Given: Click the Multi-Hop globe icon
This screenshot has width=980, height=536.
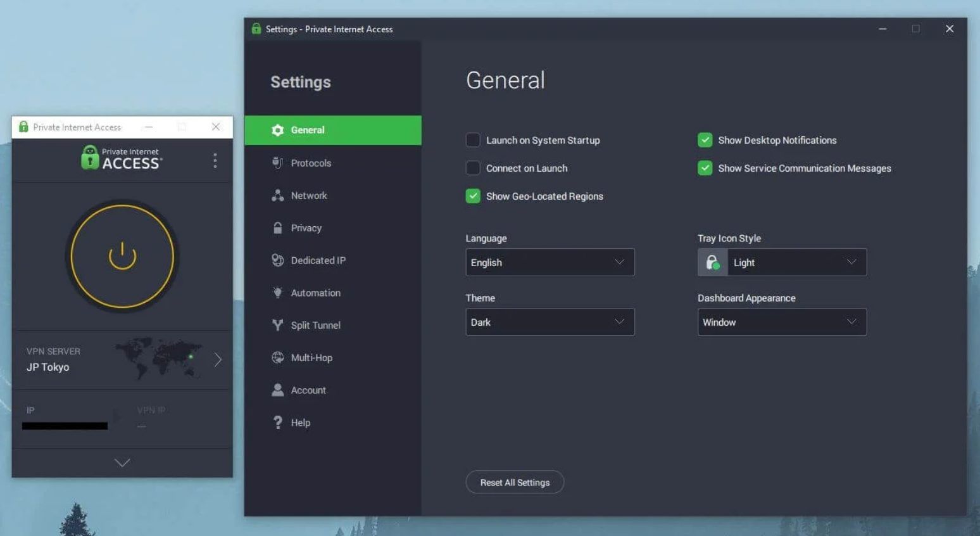Looking at the screenshot, I should click(x=277, y=357).
